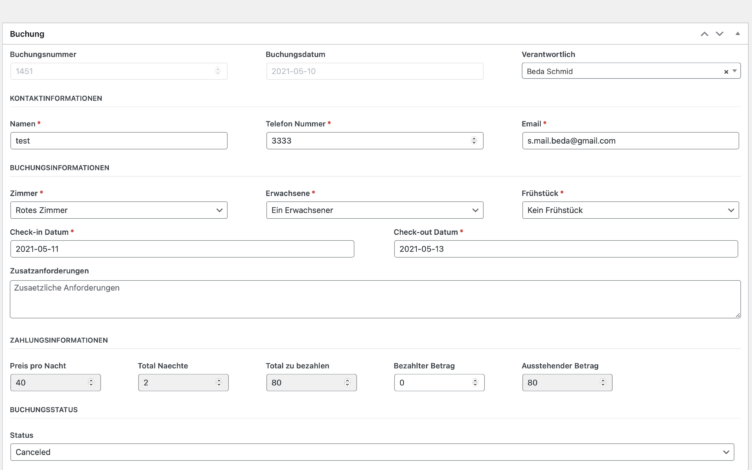Click the Status label
Viewport: 752px width, 470px height.
tap(22, 435)
